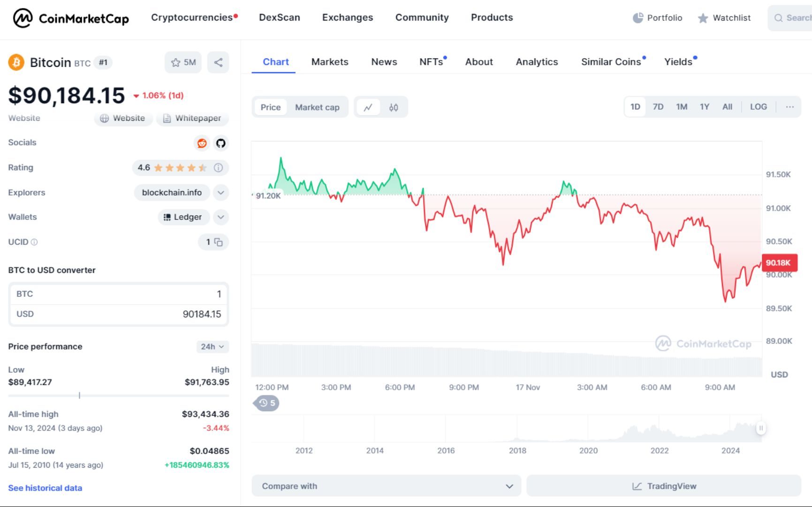812x507 pixels.
Task: Select the 7D chart time range
Action: 658,106
